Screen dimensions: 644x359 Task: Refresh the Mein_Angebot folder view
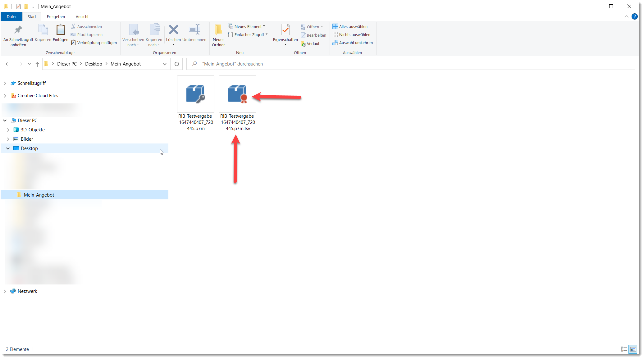pyautogui.click(x=177, y=64)
